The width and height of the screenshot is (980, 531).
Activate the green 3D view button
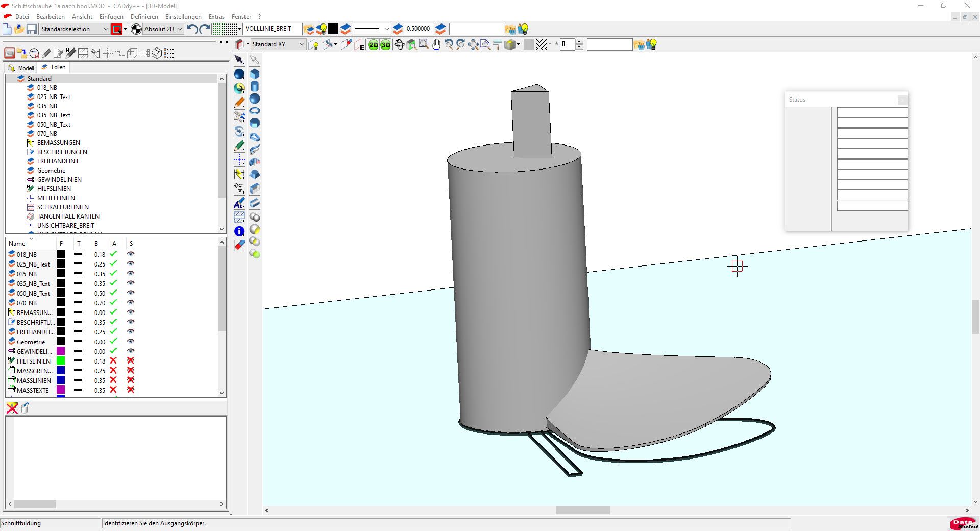point(385,45)
